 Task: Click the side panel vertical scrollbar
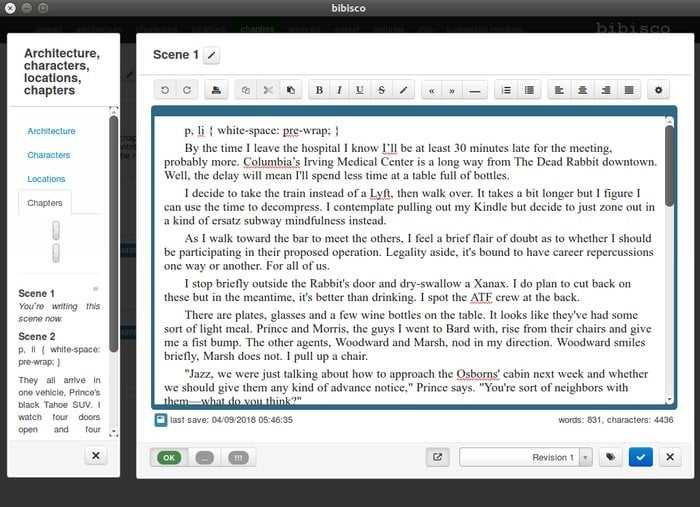[x=113, y=234]
